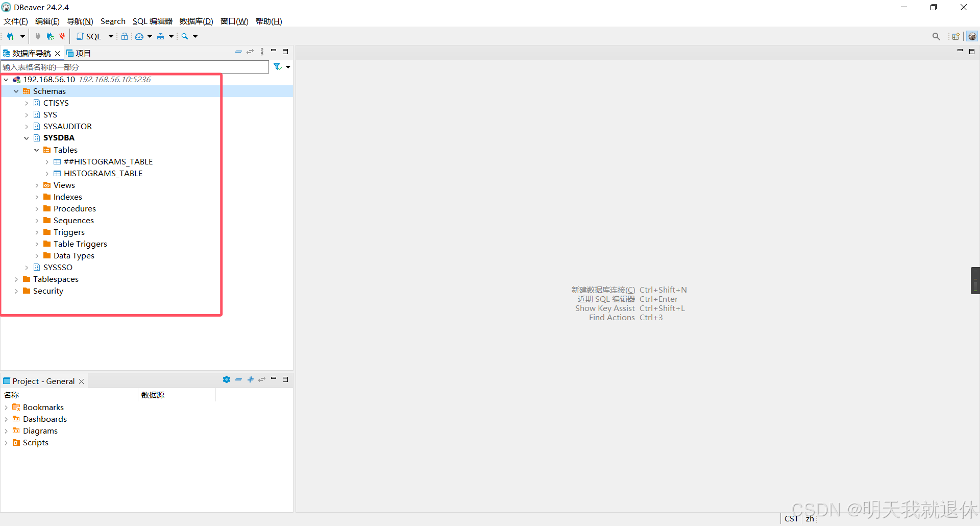Open the 文件(F) menu
The height and width of the screenshot is (526, 980).
[16, 21]
